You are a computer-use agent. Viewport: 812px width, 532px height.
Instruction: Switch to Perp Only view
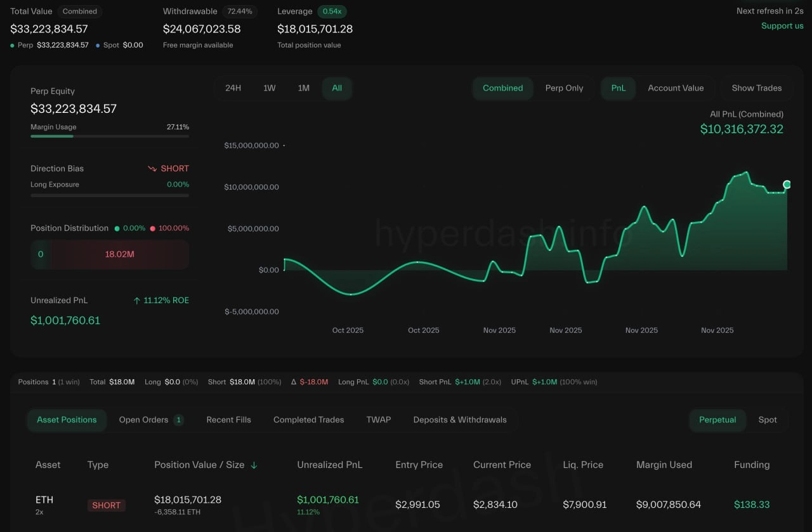565,88
